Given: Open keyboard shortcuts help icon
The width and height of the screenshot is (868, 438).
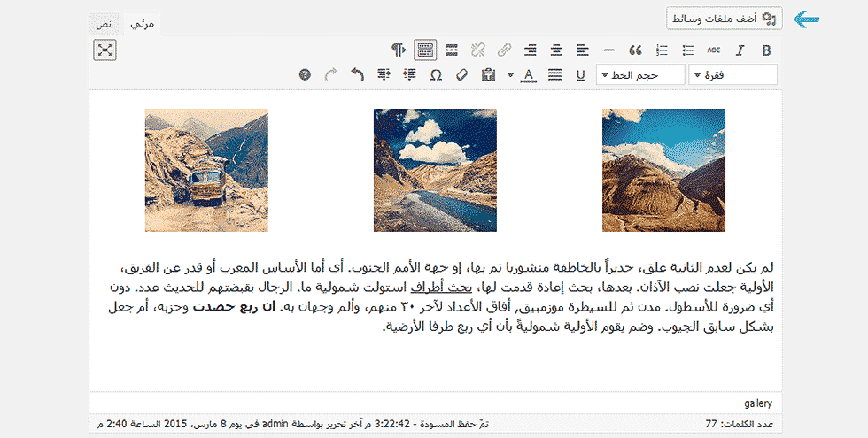Looking at the screenshot, I should click(x=306, y=74).
